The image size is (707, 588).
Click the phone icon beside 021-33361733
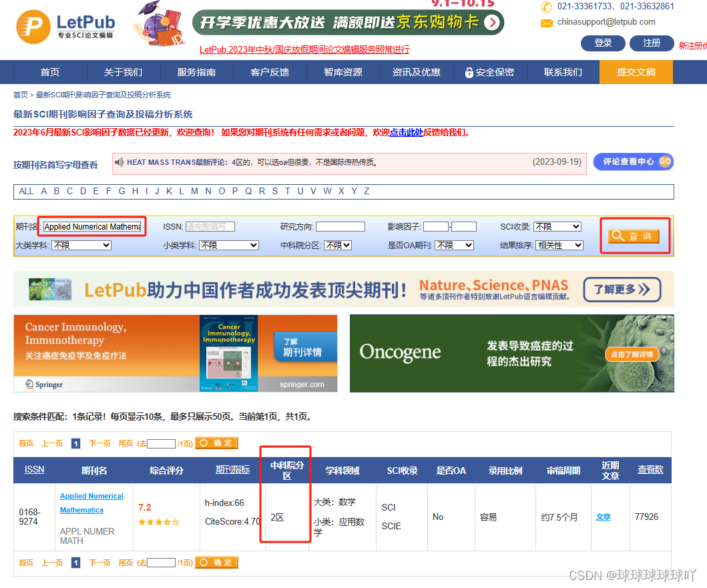[546, 7]
